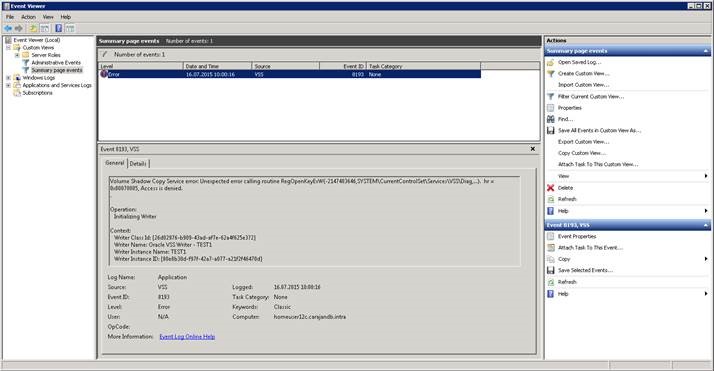
Task: Click the Attach Task To This Event icon
Action: 551,248
